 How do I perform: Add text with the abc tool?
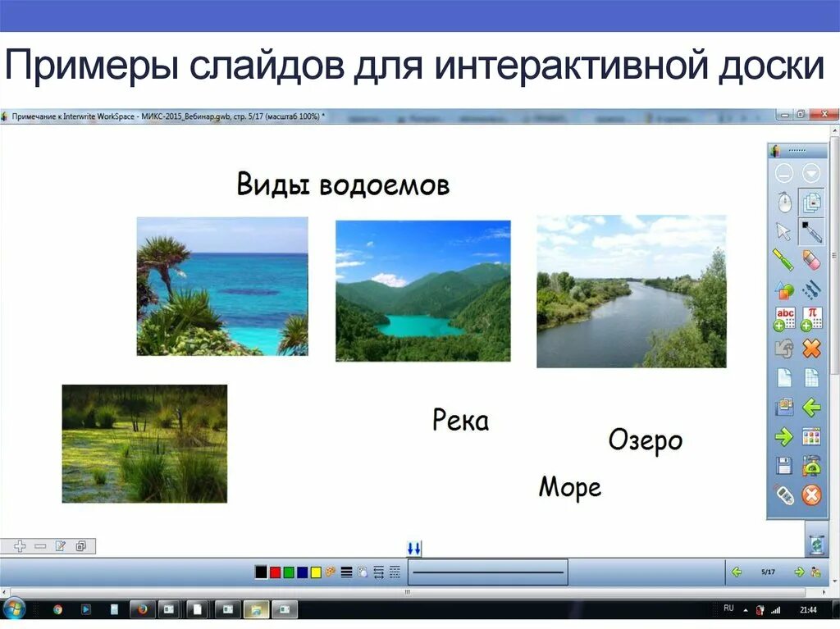click(x=783, y=319)
